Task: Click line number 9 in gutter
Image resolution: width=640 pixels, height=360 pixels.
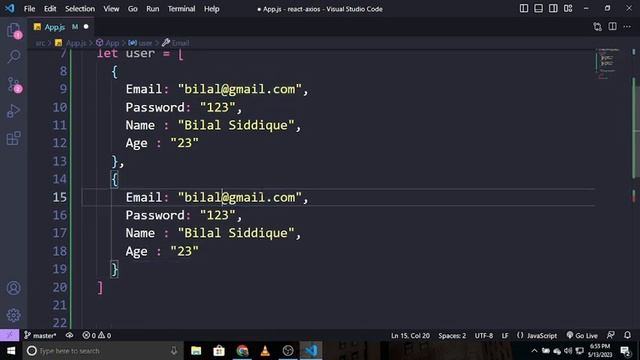Action: click(63, 89)
